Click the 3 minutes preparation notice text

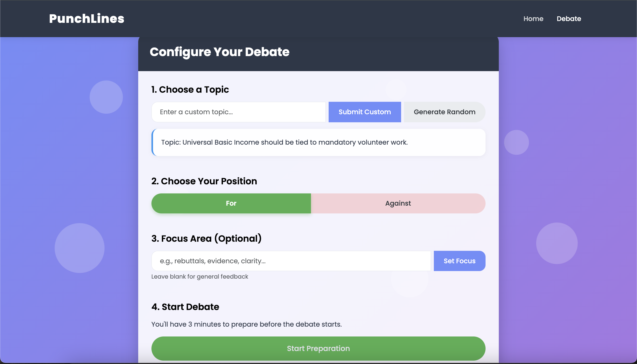tap(247, 324)
